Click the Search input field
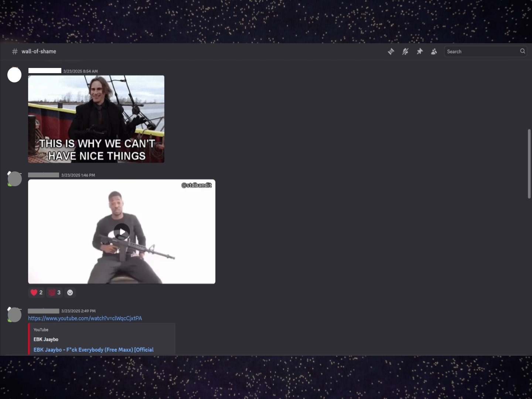 coord(485,51)
